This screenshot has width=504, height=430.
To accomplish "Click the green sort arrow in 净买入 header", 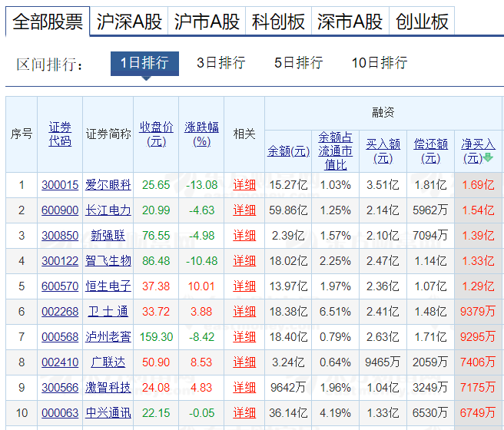I will click(488, 158).
